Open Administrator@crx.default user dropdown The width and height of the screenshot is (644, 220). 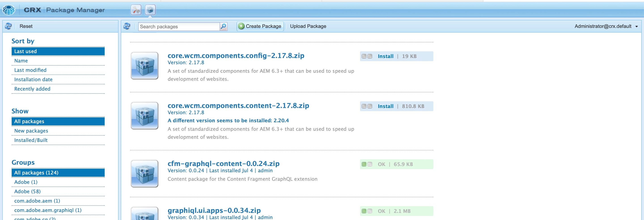[606, 26]
